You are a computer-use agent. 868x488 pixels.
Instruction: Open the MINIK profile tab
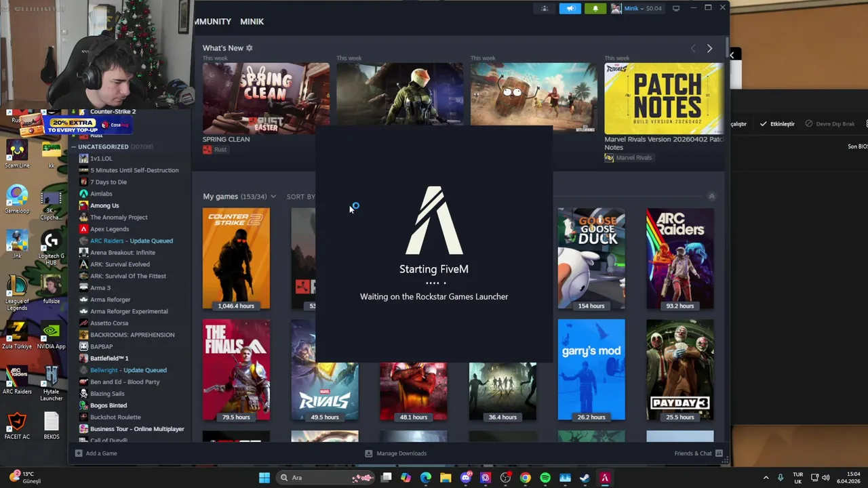[x=252, y=22]
